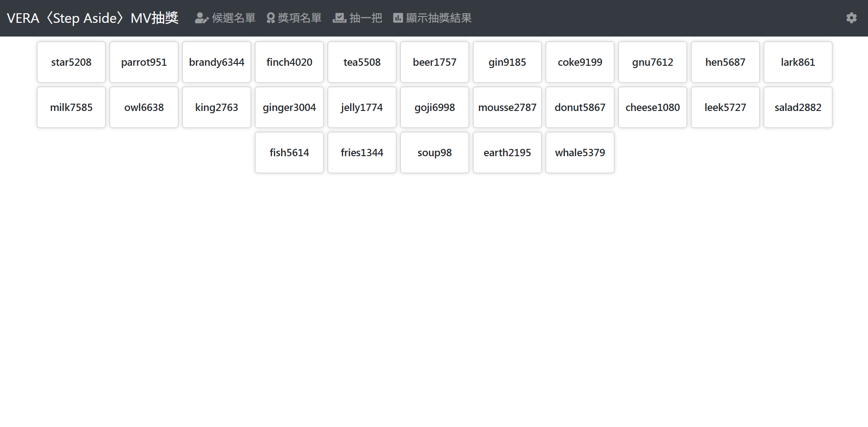The height and width of the screenshot is (427, 868).
Task: Click the soup98 card
Action: tap(435, 153)
